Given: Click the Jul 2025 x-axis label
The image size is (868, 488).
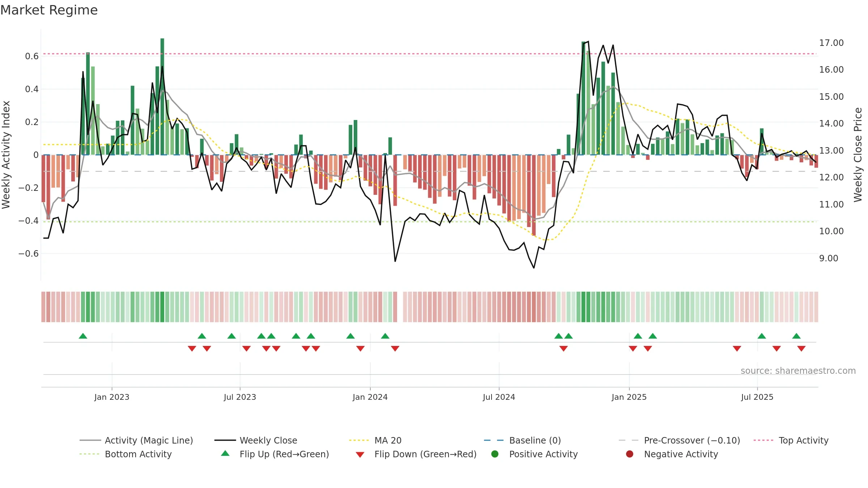Looking at the screenshot, I should [757, 397].
